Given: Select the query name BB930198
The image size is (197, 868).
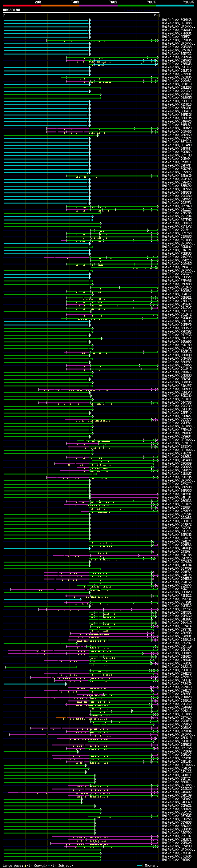Looking at the screenshot, I should coord(11,10).
